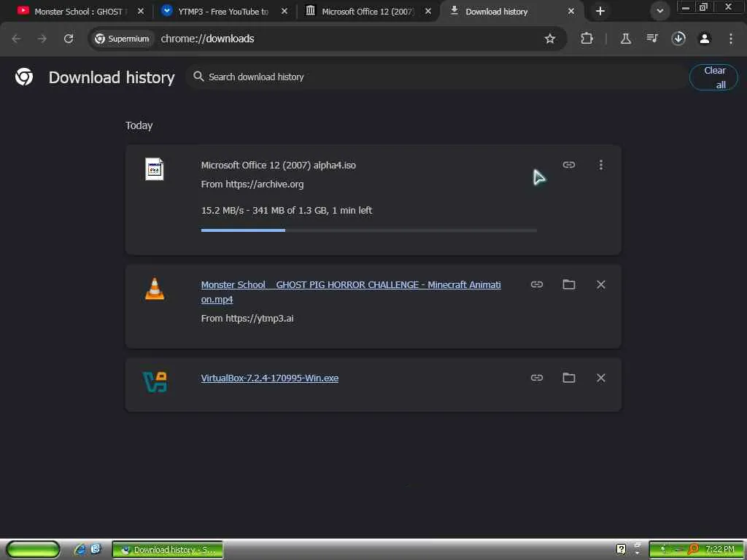Close the Microsoft Office 12 tab

[428, 11]
